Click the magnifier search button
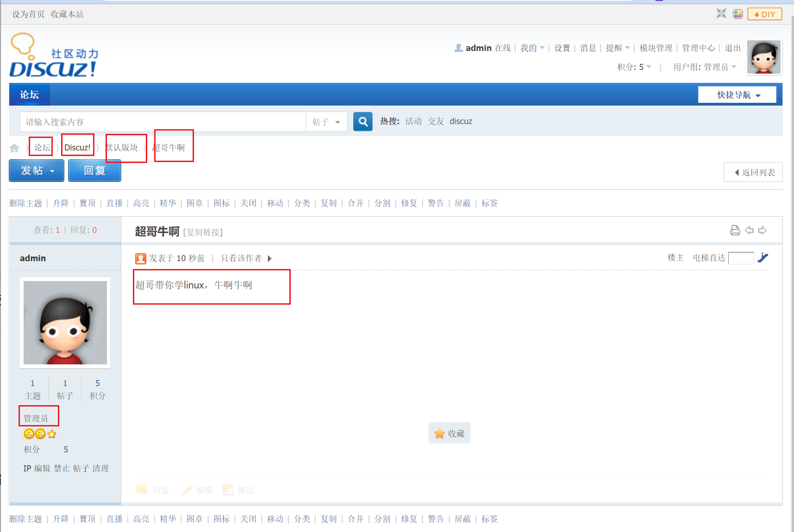This screenshot has width=794, height=532. tap(363, 122)
